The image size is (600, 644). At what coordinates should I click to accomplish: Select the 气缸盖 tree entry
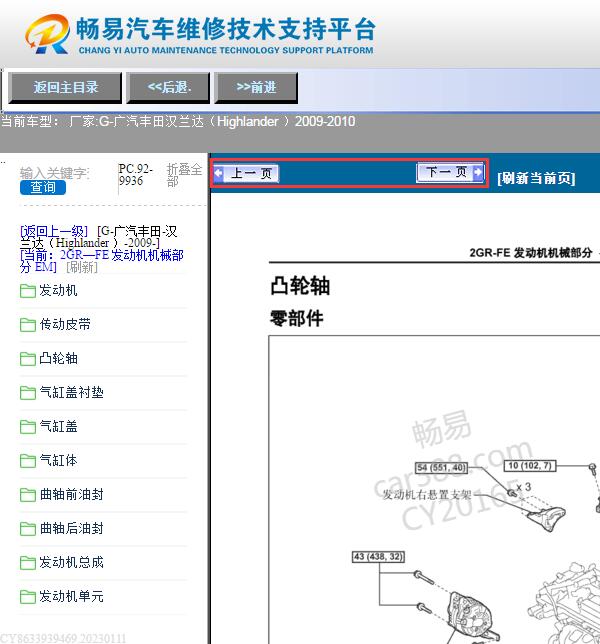coord(58,426)
